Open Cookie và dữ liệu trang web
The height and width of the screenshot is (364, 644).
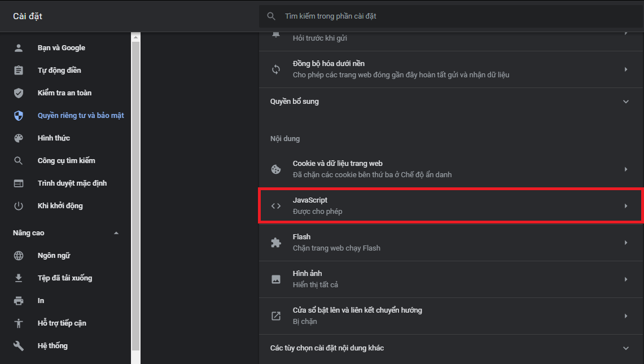(x=451, y=169)
